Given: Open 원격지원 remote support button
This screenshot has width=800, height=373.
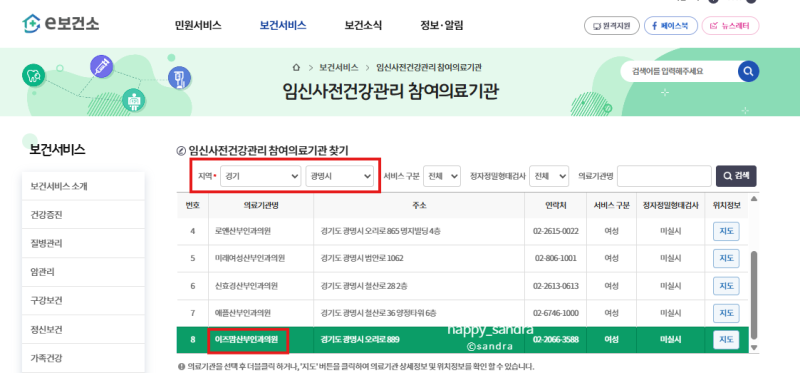Looking at the screenshot, I should (612, 26).
